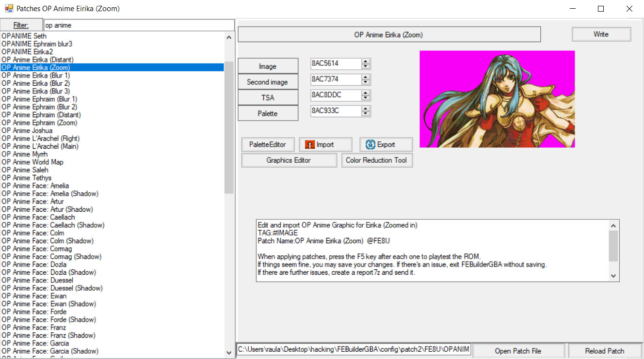This screenshot has width=644, height=359.
Task: Click the patch file path field
Action: [354, 350]
